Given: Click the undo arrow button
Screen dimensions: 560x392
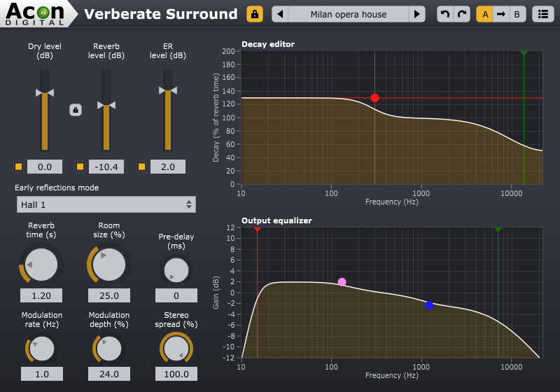Looking at the screenshot, I should coord(445,14).
